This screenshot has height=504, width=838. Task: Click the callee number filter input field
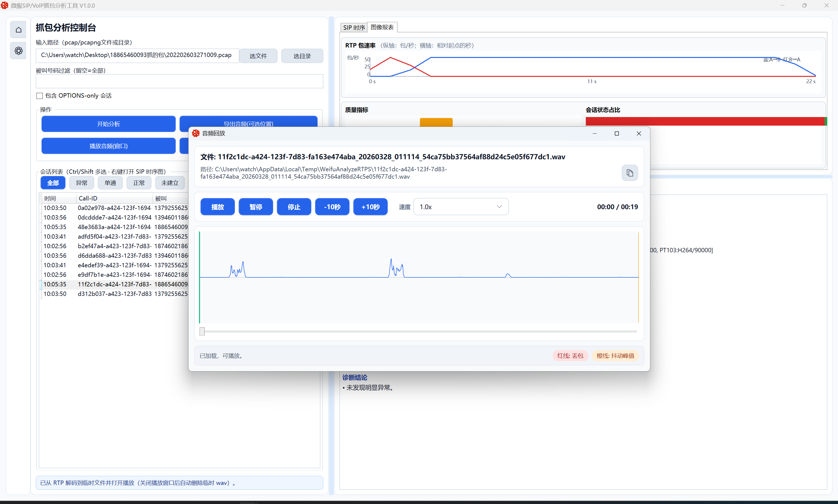point(179,82)
